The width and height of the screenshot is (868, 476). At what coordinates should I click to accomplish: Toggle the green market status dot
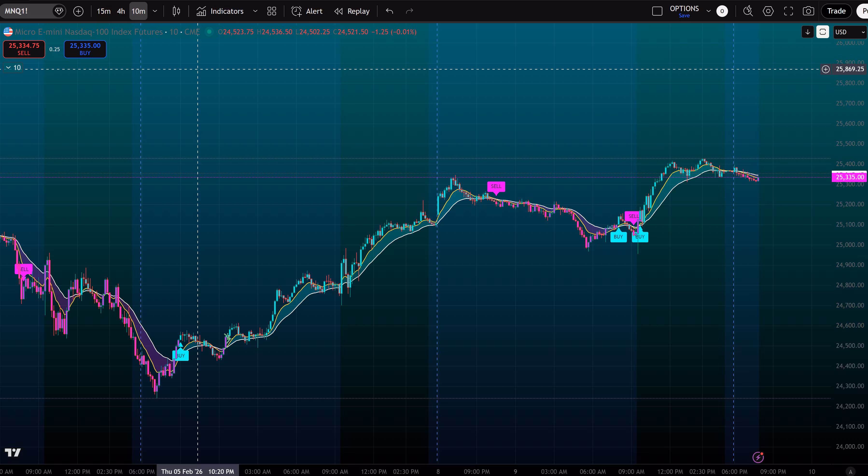click(209, 32)
